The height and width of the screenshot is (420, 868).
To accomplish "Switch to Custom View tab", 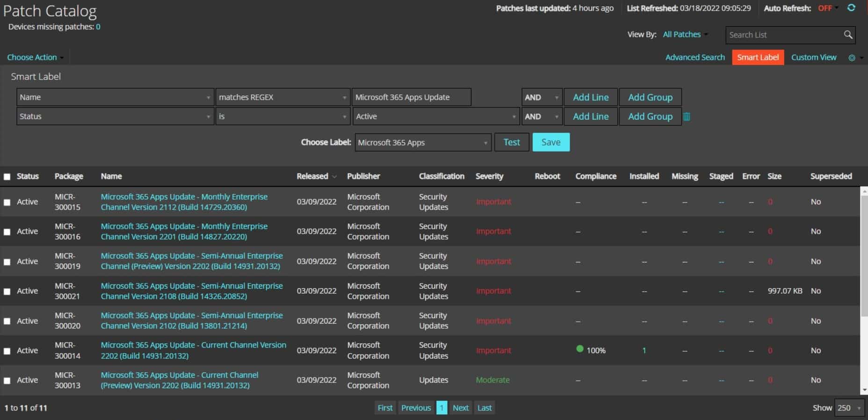I will (814, 57).
